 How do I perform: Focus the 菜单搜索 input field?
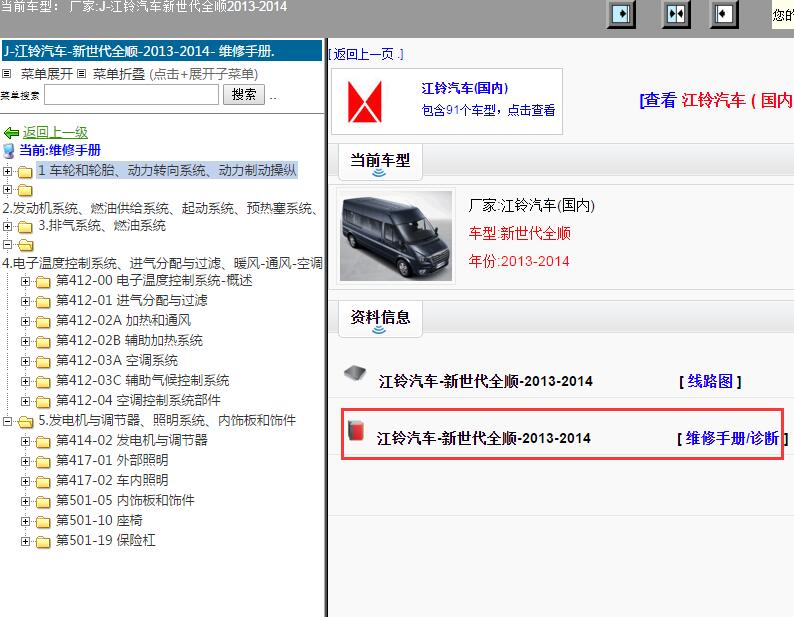[x=132, y=95]
